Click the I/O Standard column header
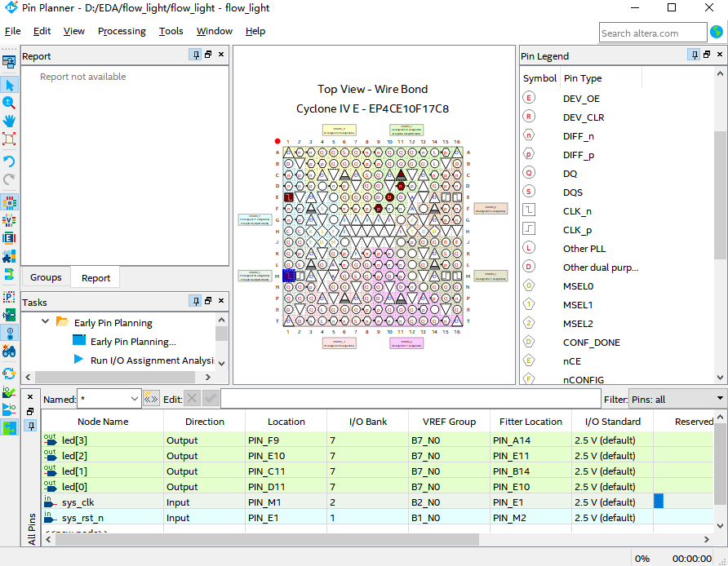This screenshot has height=566, width=728. pyautogui.click(x=612, y=422)
